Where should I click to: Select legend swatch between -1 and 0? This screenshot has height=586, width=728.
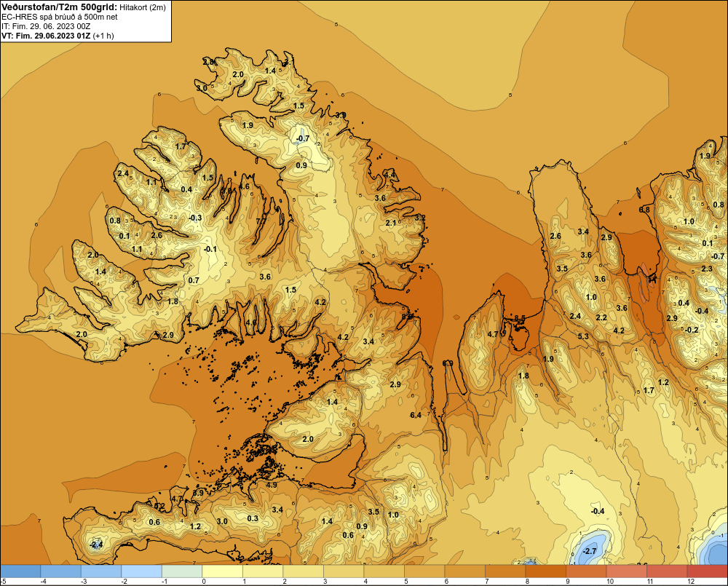(x=182, y=571)
